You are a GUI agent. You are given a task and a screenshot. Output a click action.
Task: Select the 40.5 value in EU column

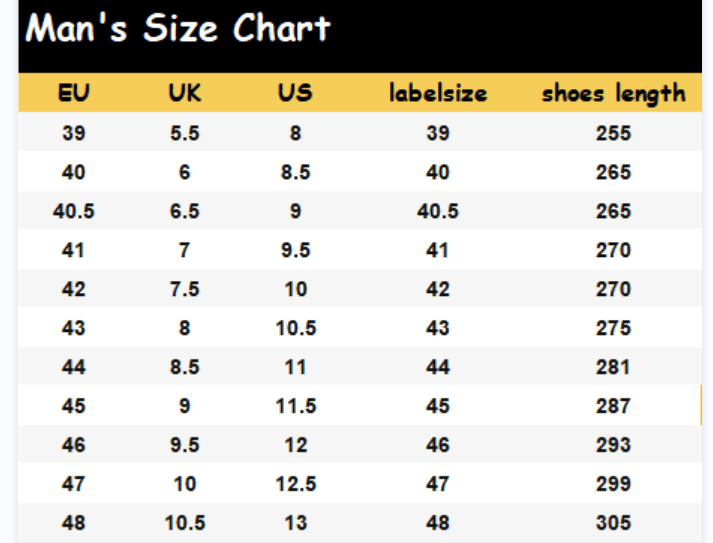coord(74,211)
